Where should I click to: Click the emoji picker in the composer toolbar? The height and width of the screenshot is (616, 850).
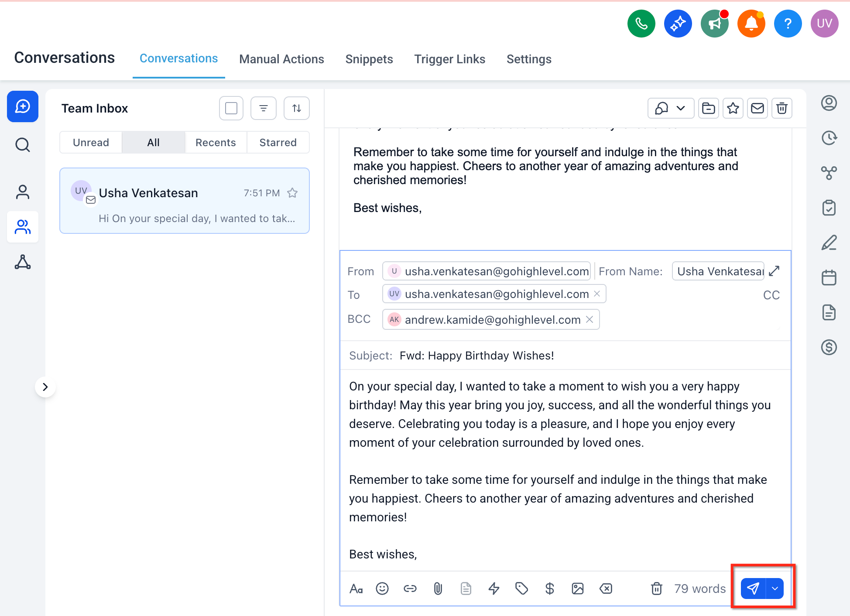pyautogui.click(x=382, y=589)
